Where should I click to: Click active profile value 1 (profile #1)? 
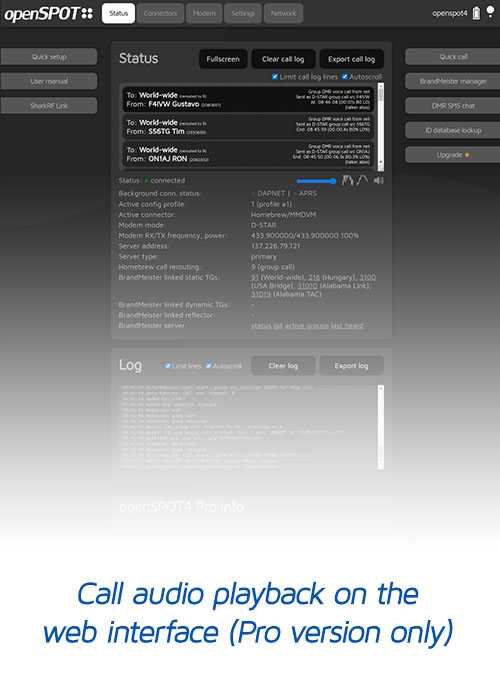click(x=271, y=204)
